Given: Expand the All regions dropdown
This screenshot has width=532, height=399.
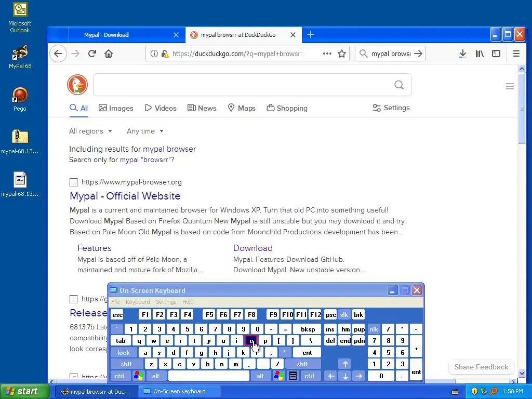Looking at the screenshot, I should (x=90, y=131).
